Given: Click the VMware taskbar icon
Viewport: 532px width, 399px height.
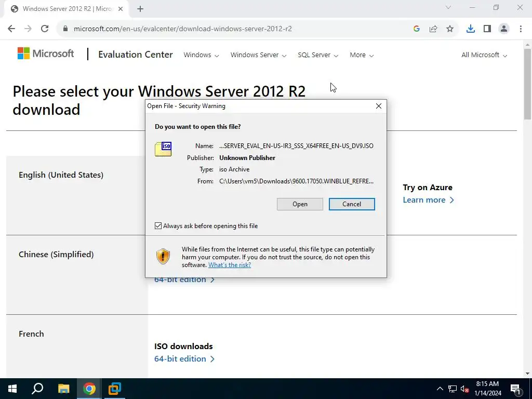Looking at the screenshot, I should click(115, 389).
